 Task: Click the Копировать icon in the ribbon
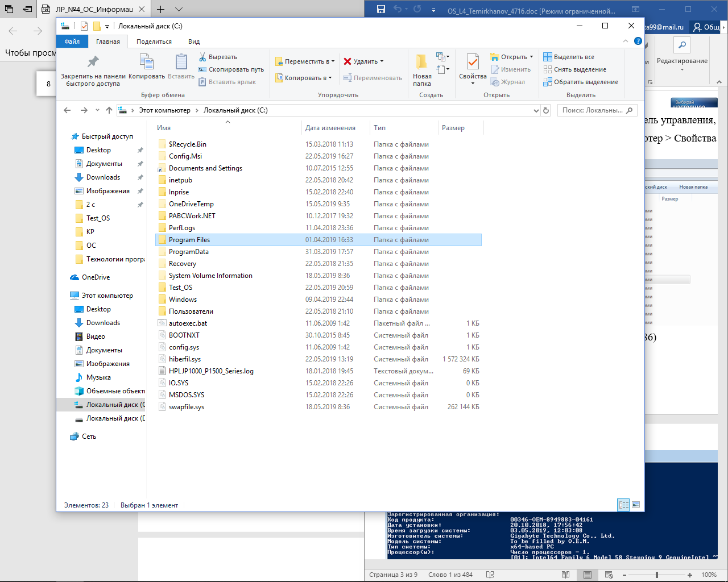point(147,66)
